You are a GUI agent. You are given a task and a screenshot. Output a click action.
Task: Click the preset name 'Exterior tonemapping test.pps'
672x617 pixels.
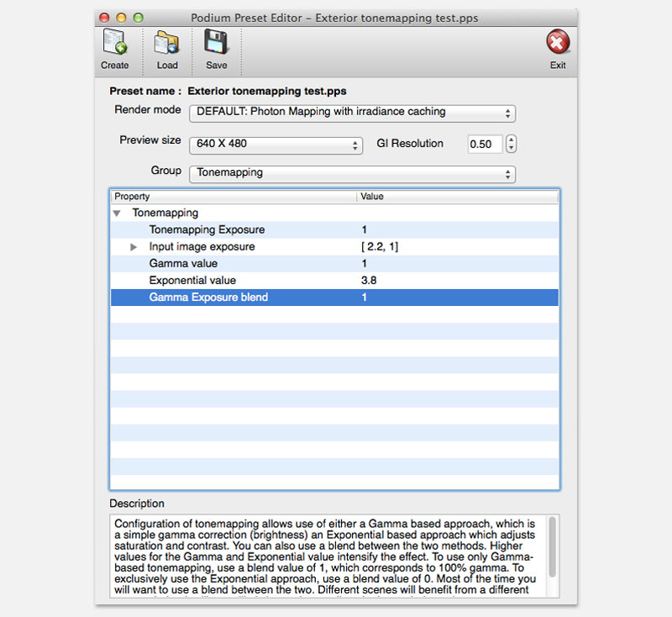coord(267,92)
